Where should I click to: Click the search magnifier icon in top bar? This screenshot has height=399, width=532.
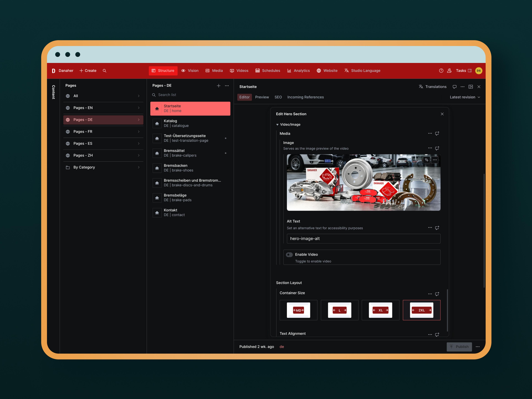[x=104, y=71]
